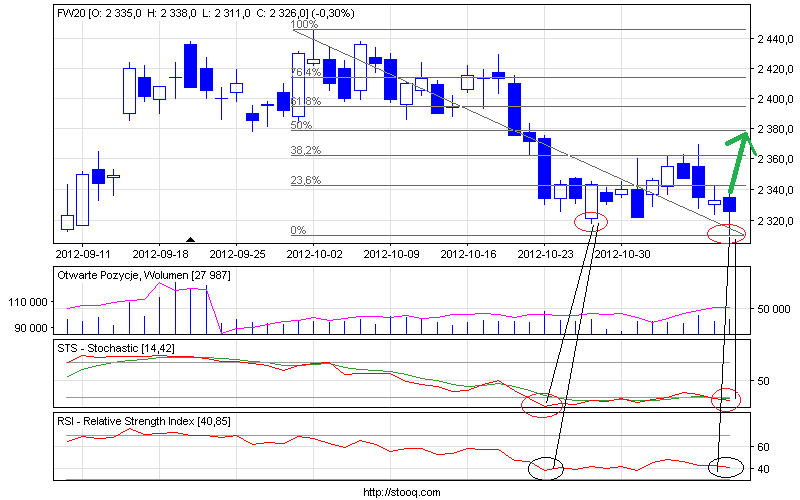The width and height of the screenshot is (800, 500).
Task: Click the FW20 chart title with OHLC values
Action: 206,14
